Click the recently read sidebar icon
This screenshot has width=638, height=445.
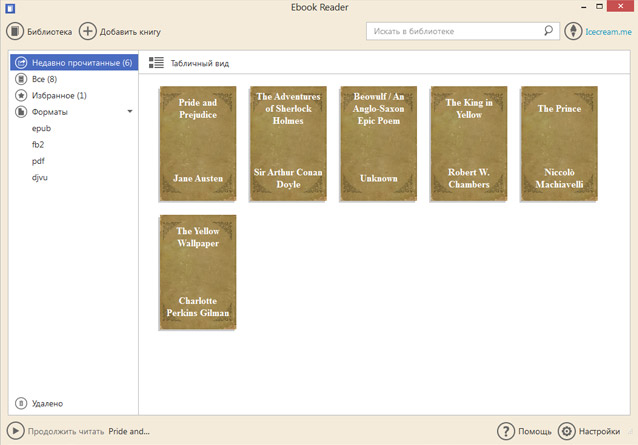pos(21,63)
